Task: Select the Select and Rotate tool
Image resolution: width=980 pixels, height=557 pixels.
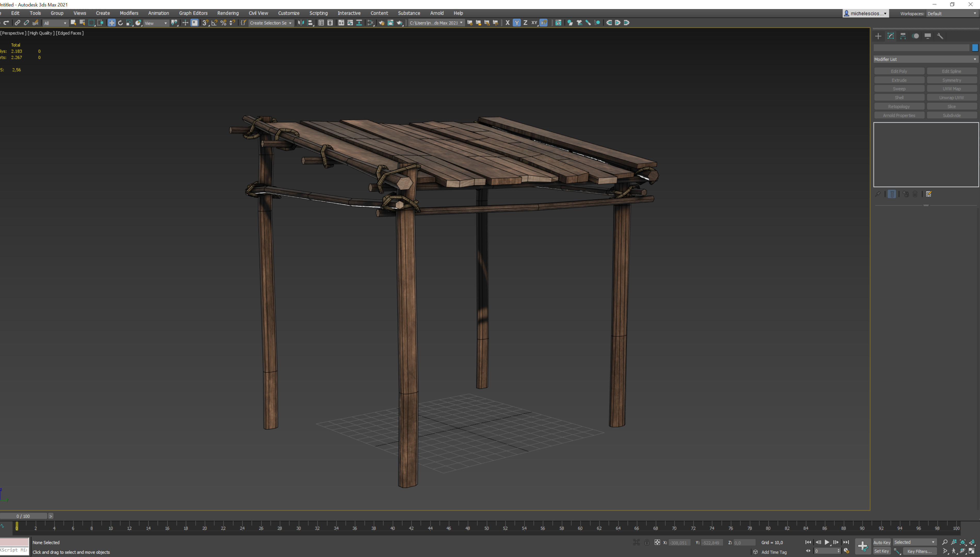Action: pos(120,23)
